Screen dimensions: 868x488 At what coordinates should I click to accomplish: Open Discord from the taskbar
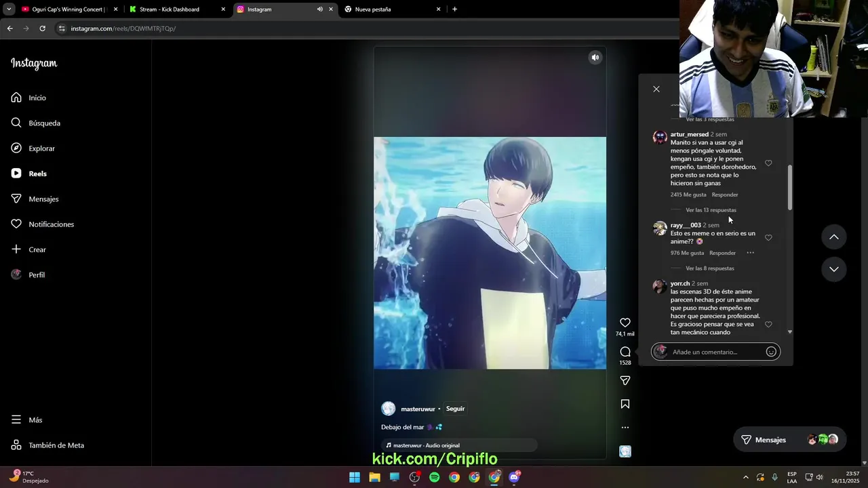coord(515,477)
